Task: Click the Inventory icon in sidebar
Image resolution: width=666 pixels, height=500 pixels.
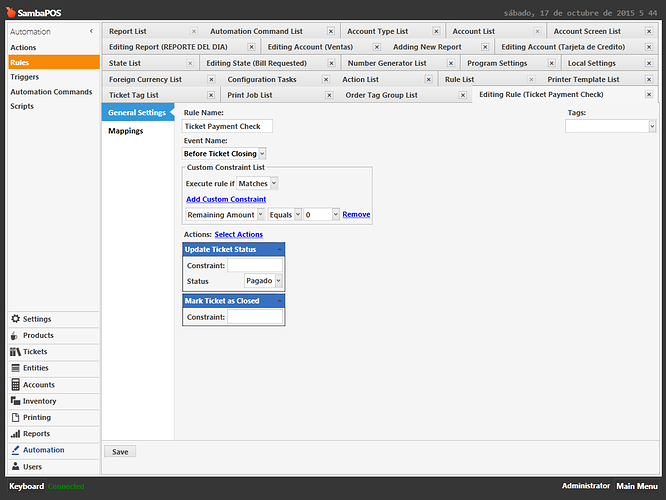Action: [x=15, y=401]
